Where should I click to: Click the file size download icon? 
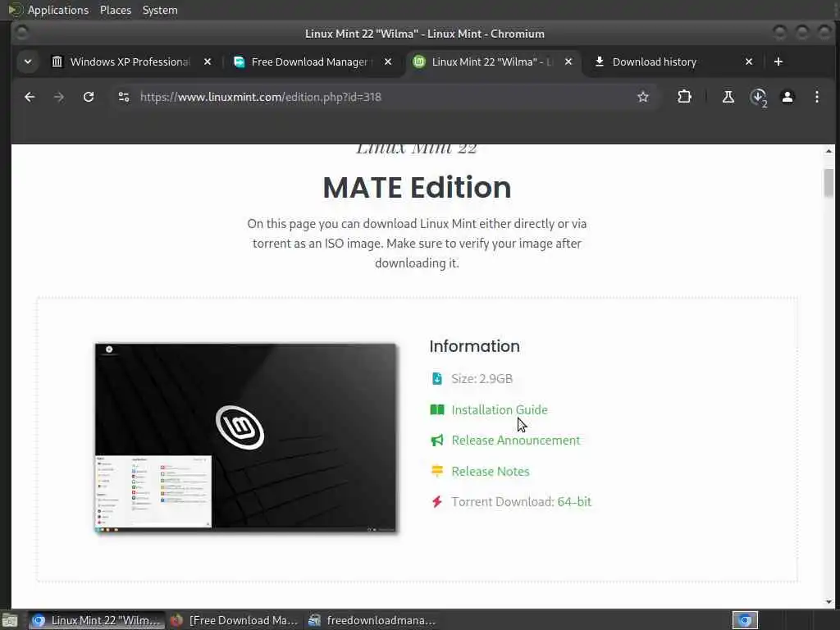437,379
